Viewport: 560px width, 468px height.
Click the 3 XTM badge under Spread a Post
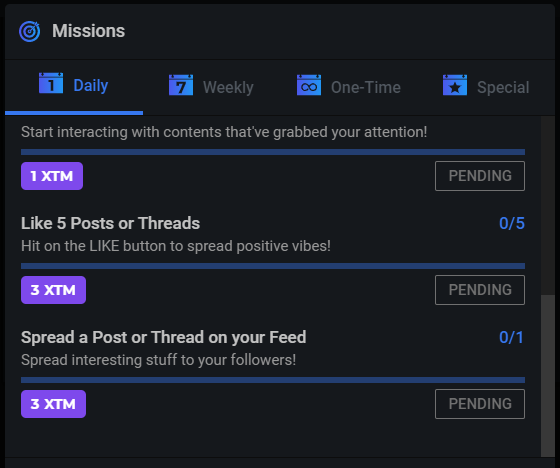click(x=54, y=404)
